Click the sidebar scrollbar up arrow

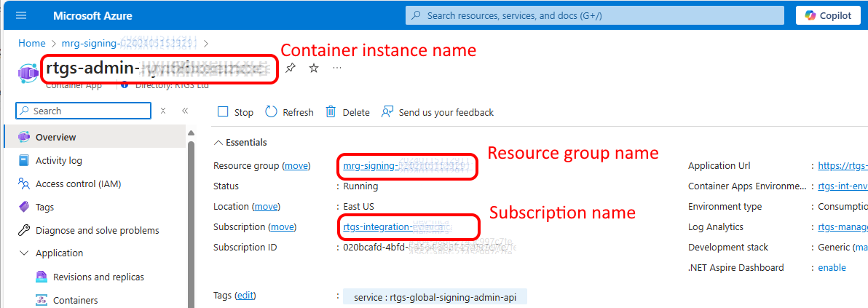point(191,133)
